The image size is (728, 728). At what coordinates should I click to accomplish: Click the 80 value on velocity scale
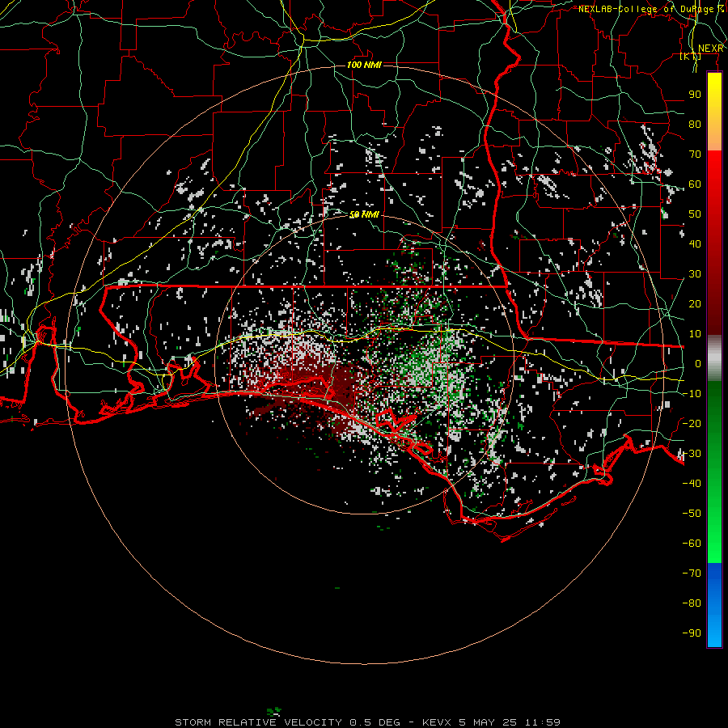click(695, 124)
